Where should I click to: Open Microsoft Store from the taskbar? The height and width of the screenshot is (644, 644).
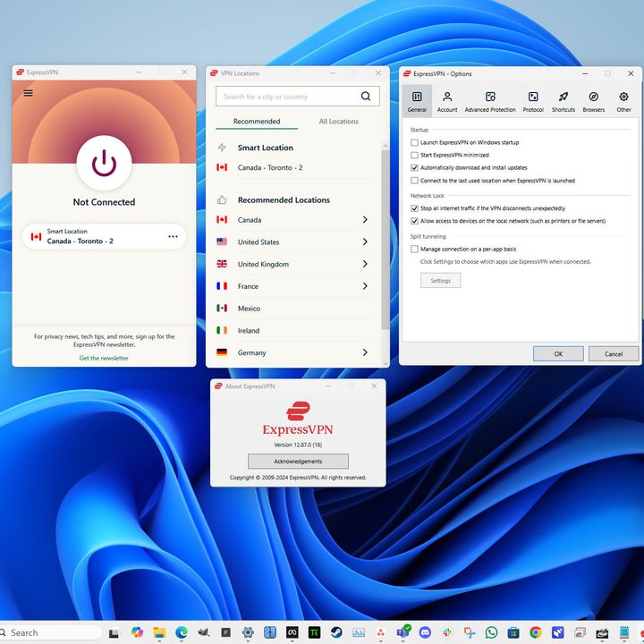pos(513,632)
